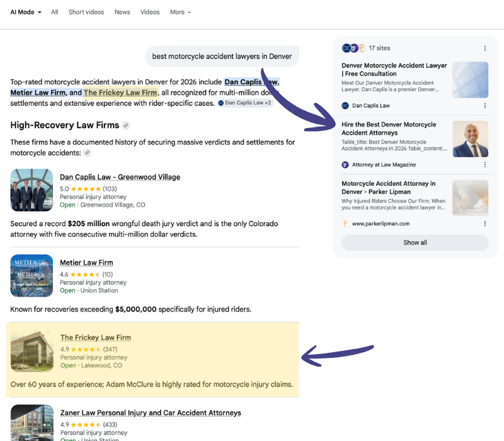Click Show all sources button

[x=415, y=243]
